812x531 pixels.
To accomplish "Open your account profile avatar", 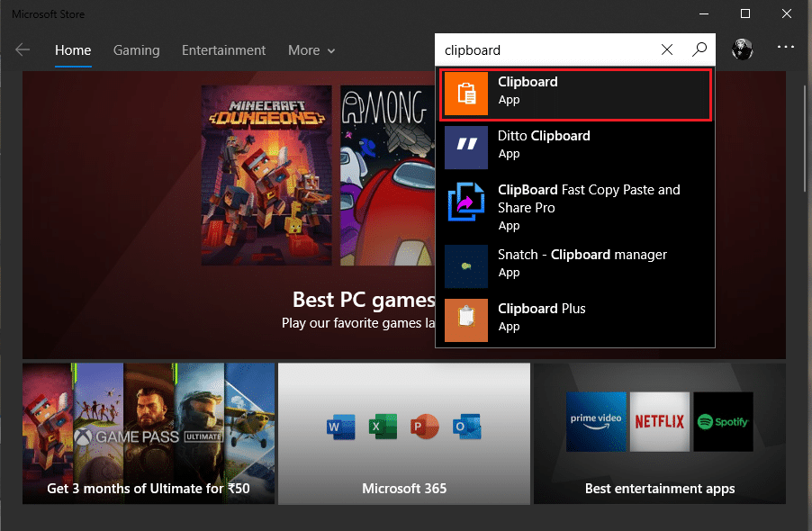I will coord(742,49).
